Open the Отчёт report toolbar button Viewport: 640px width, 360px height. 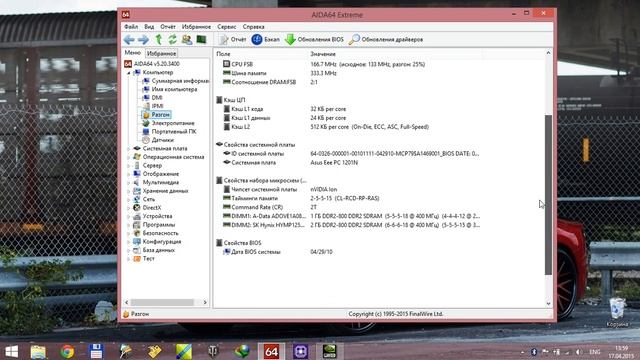[x=233, y=40]
